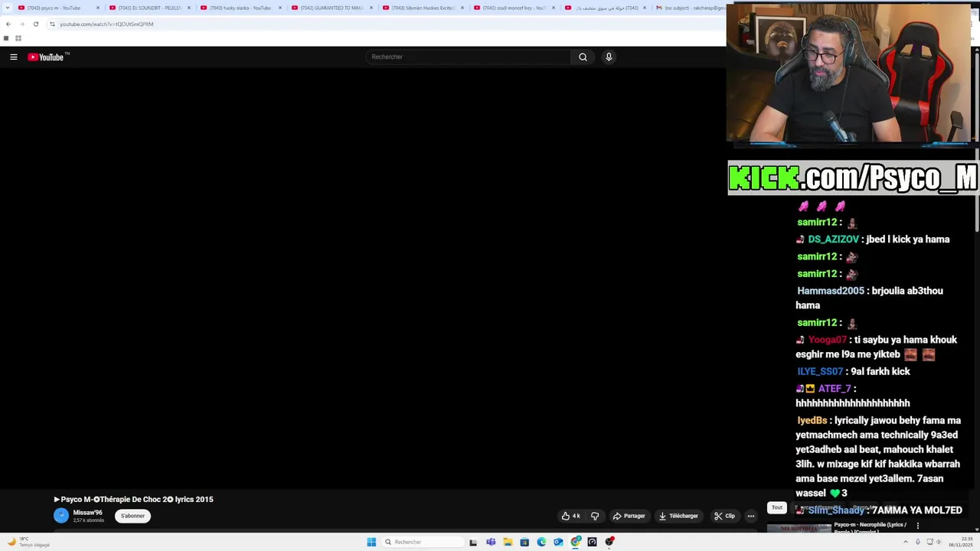Click the Partager share button
This screenshot has height=551, width=980.
[x=629, y=516]
